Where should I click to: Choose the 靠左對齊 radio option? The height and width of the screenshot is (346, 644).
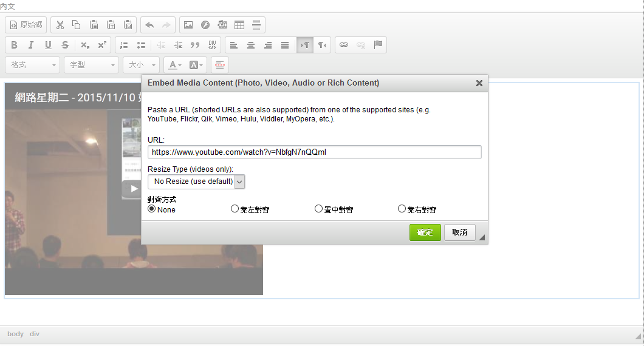(235, 209)
